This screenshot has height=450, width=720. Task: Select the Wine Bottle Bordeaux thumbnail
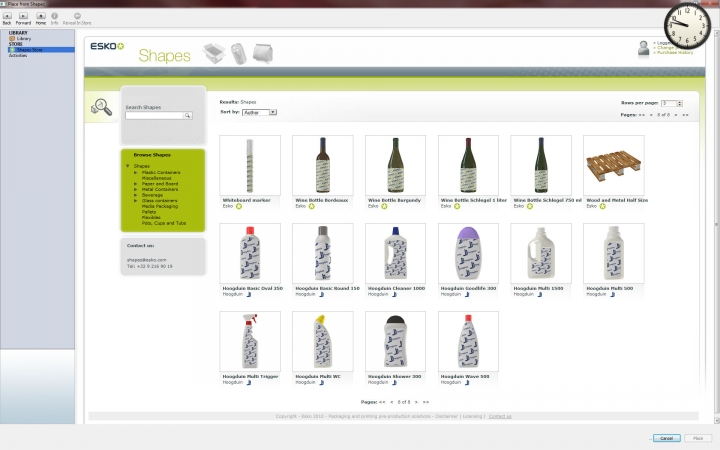click(x=323, y=166)
